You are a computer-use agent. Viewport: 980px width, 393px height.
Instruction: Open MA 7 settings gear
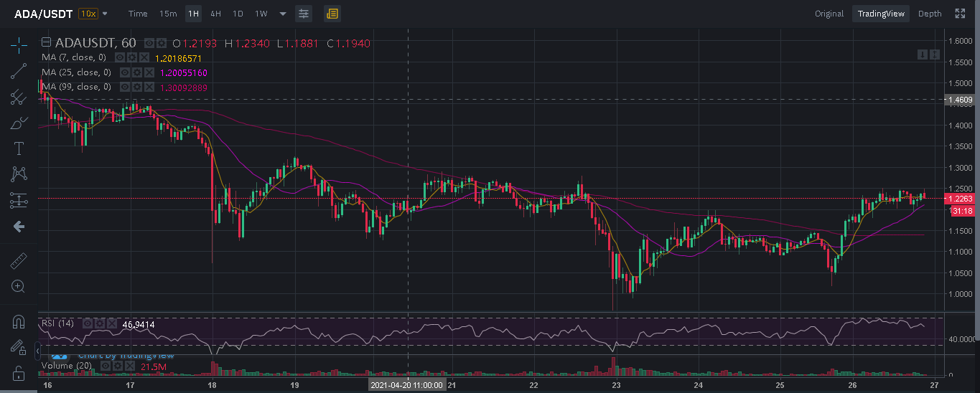tap(132, 57)
